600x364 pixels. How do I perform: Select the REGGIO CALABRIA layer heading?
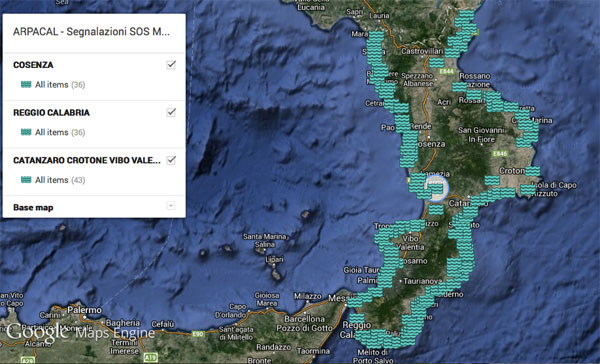[x=51, y=113]
